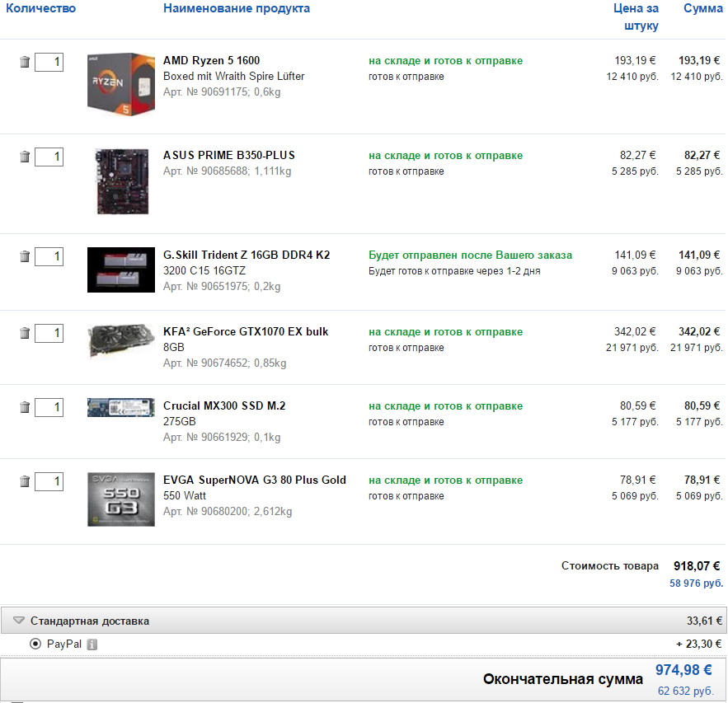Click goods cost 918,07 €
The image size is (728, 703).
(697, 566)
